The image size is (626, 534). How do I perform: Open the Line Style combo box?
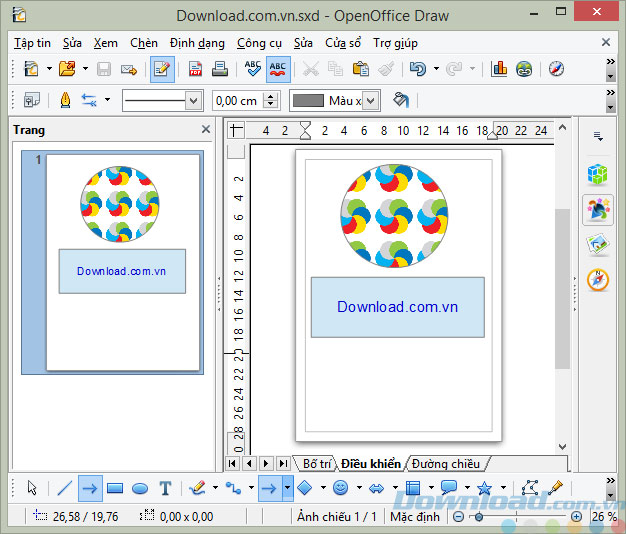(162, 101)
